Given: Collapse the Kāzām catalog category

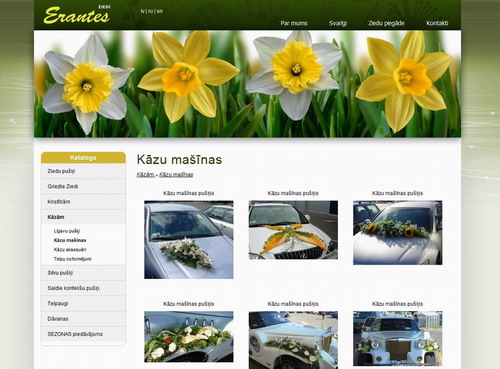Looking at the screenshot, I should (83, 217).
